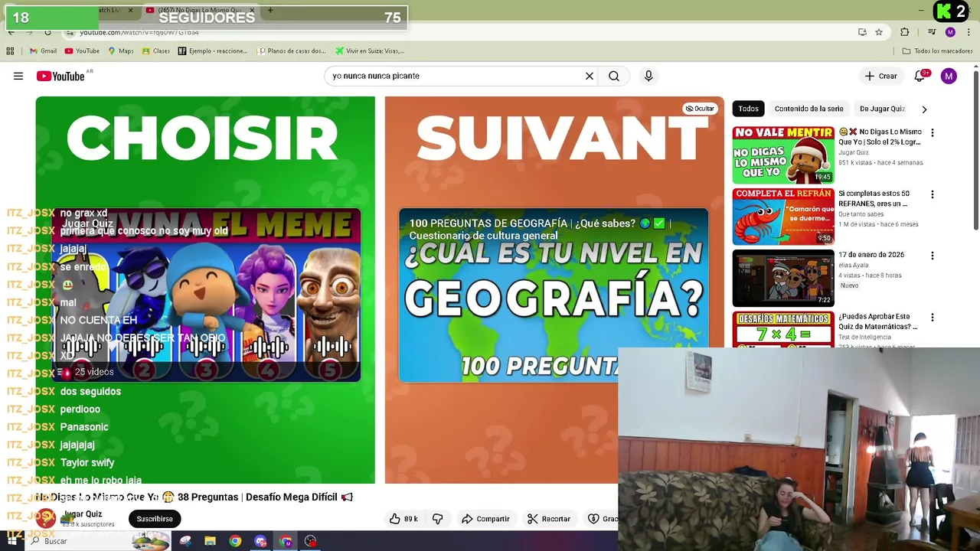The width and height of the screenshot is (980, 551).
Task: Dislike the video
Action: (x=437, y=519)
